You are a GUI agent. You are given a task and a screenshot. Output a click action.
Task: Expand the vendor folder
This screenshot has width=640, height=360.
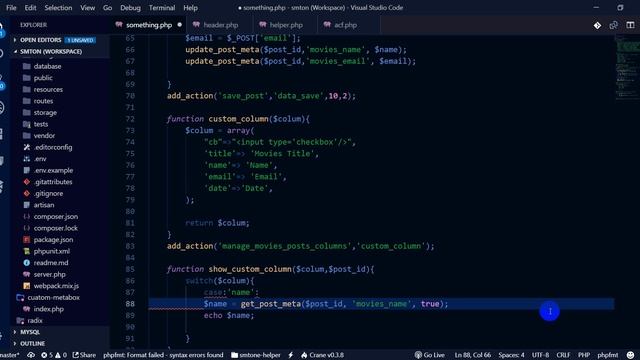44,136
